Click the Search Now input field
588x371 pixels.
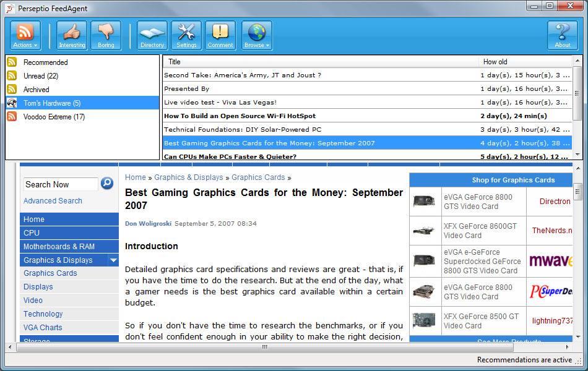[61, 184]
